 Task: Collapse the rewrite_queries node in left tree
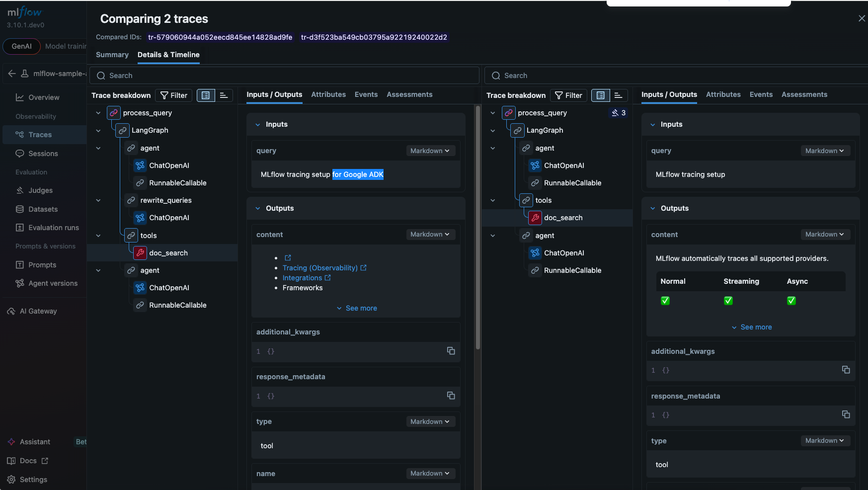click(98, 200)
